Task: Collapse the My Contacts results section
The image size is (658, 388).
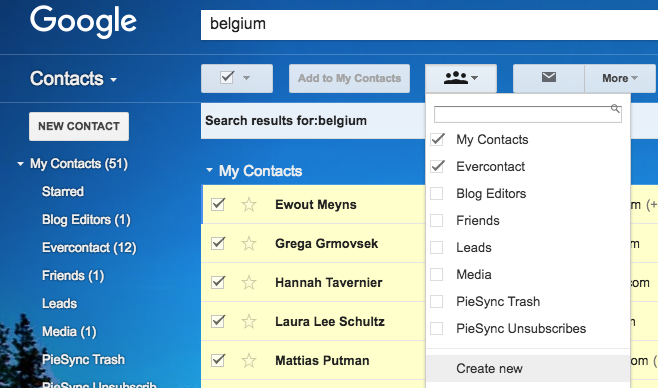Action: point(209,170)
